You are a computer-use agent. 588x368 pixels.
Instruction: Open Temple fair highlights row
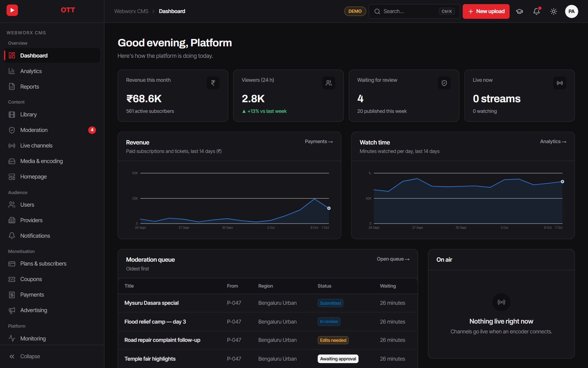(268, 359)
